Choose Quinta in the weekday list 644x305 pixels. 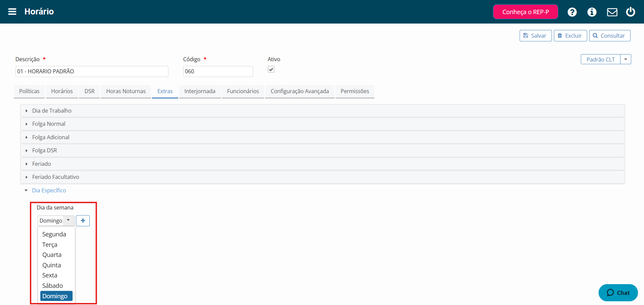(56, 265)
